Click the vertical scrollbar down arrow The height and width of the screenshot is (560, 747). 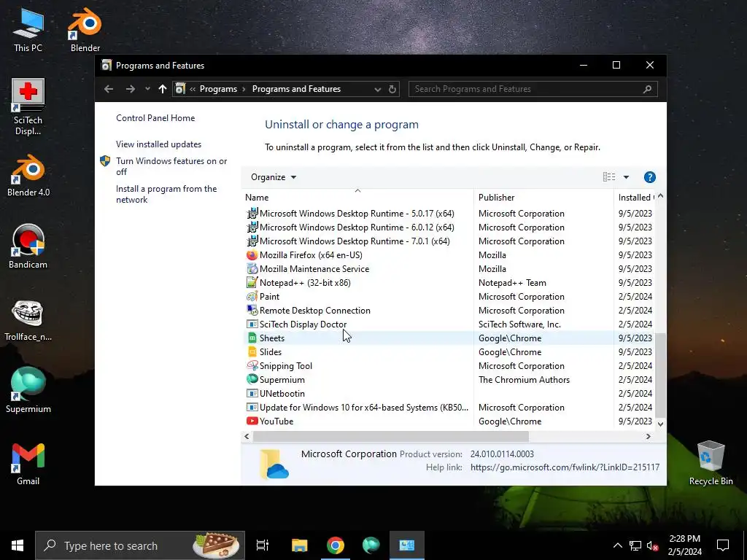[660, 424]
